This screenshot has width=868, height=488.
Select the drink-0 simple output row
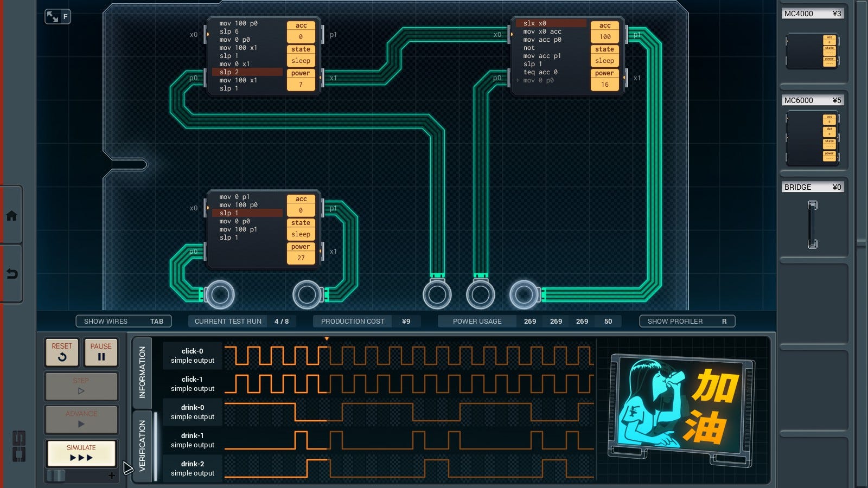coord(193,412)
